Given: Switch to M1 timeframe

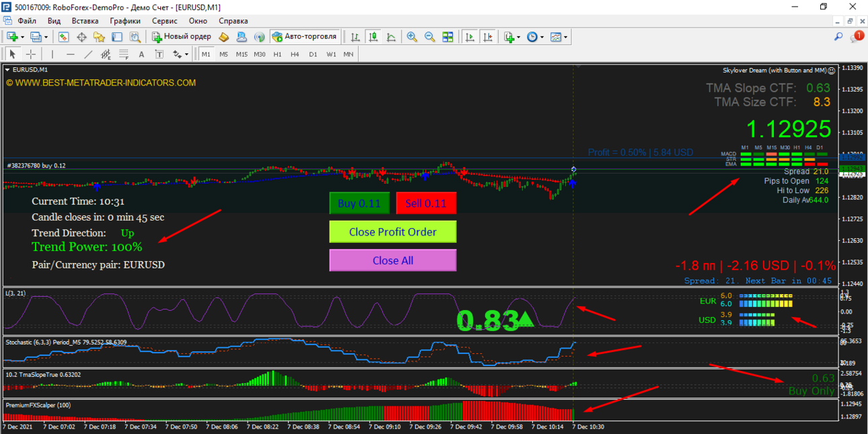Looking at the screenshot, I should [x=206, y=55].
